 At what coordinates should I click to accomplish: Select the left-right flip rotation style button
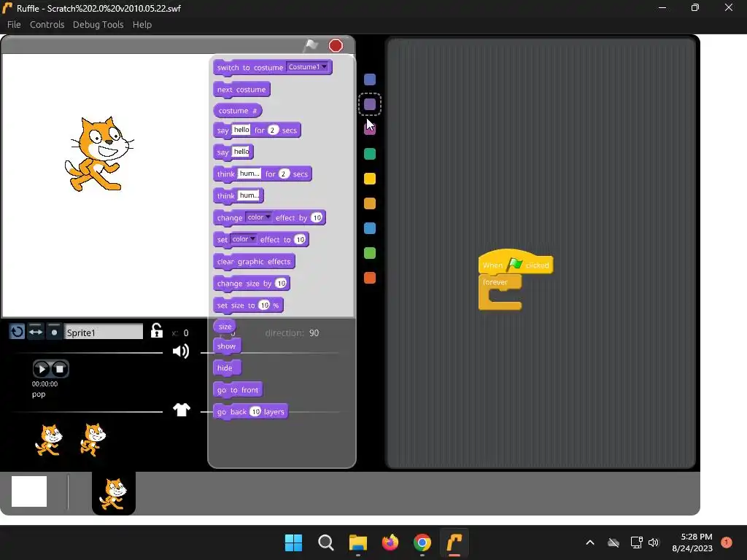[36, 332]
